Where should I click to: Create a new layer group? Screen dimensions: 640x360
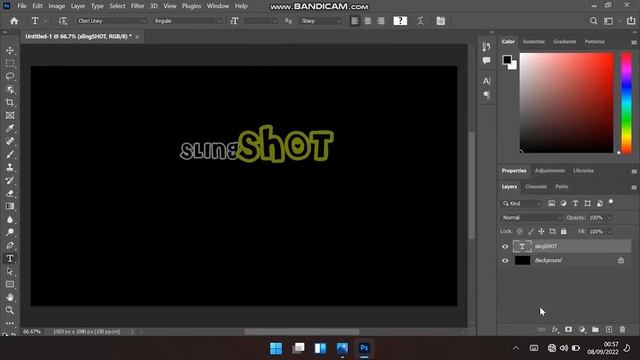click(x=595, y=329)
